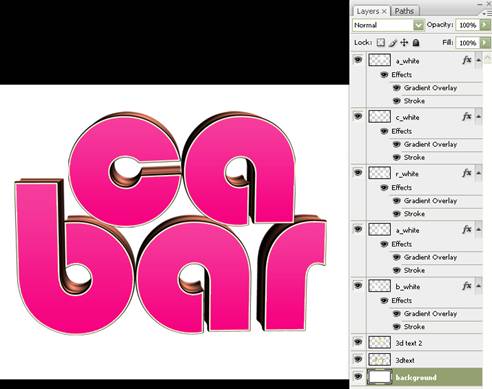Image resolution: width=492 pixels, height=389 pixels.
Task: Click the Effects label under r_white
Action: [x=402, y=188]
